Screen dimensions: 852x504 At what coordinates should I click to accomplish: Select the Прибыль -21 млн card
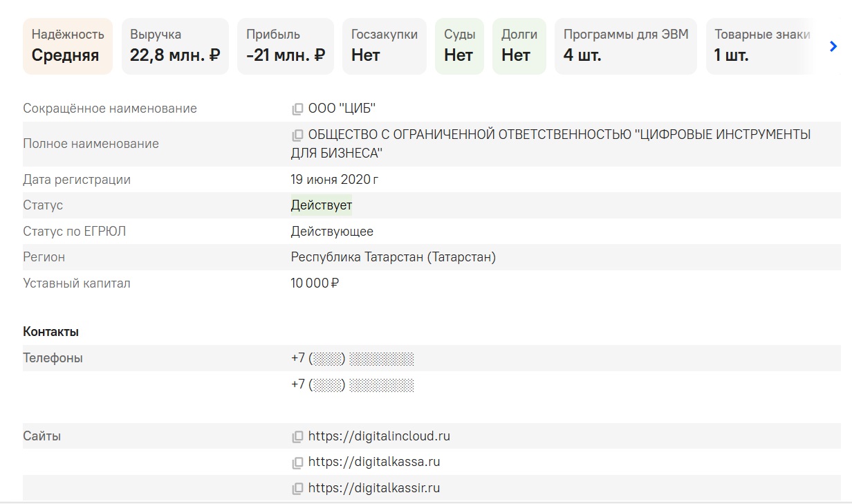pos(285,46)
